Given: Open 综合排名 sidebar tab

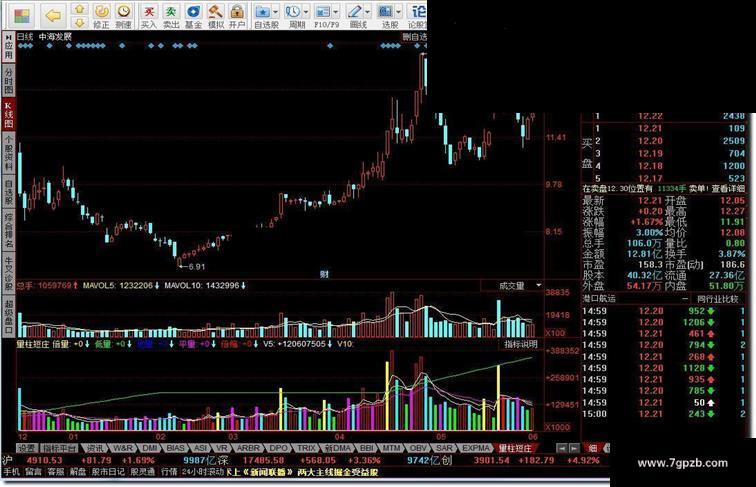Looking at the screenshot, I should tap(8, 230).
